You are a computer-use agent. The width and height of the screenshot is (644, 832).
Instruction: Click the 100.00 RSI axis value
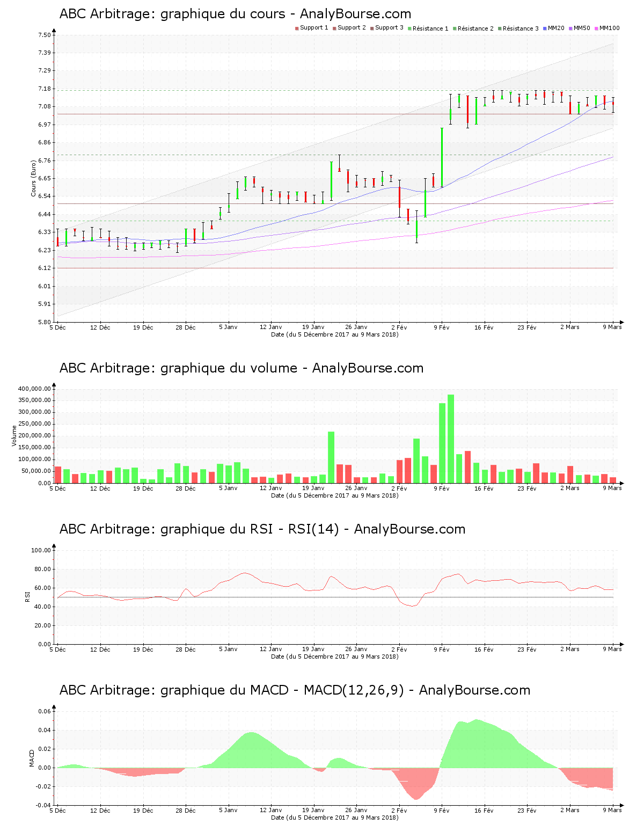[x=41, y=550]
